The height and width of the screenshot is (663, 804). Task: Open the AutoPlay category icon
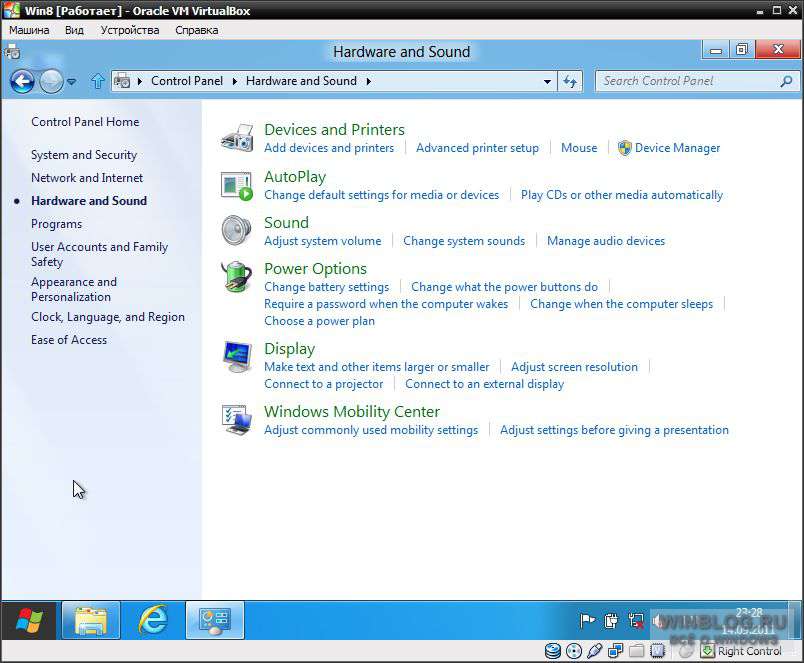237,186
